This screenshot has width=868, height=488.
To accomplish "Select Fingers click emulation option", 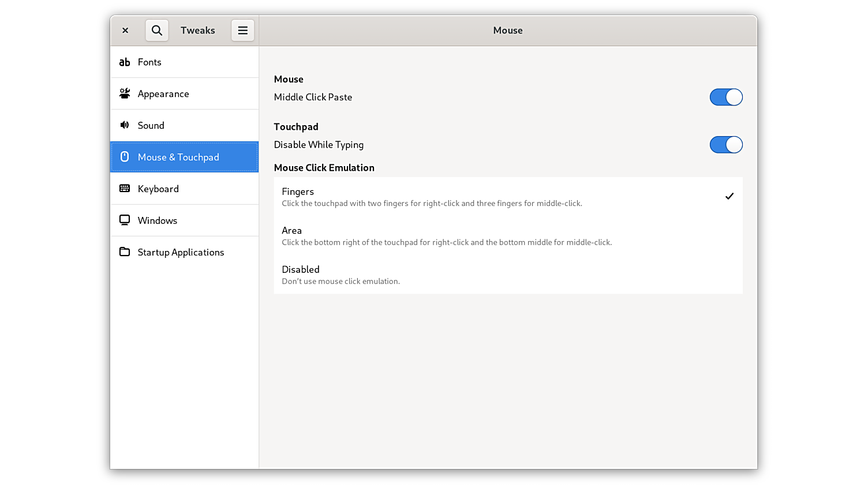I will click(x=432, y=197).
